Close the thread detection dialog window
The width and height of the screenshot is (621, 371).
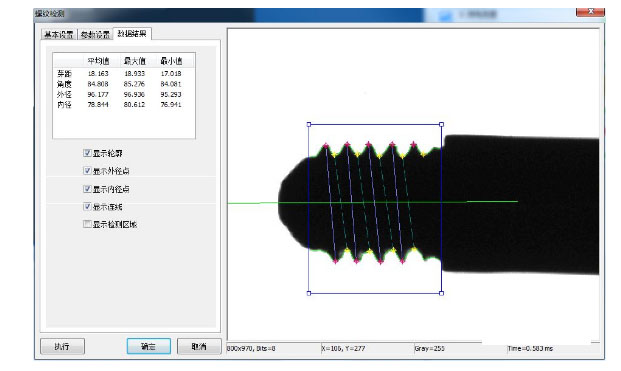tap(590, 12)
